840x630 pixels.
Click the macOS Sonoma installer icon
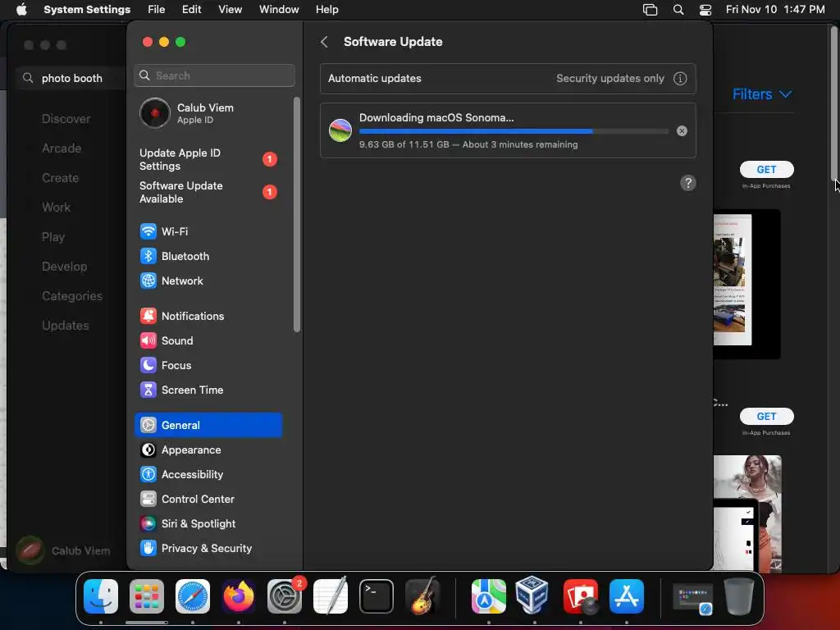(340, 130)
